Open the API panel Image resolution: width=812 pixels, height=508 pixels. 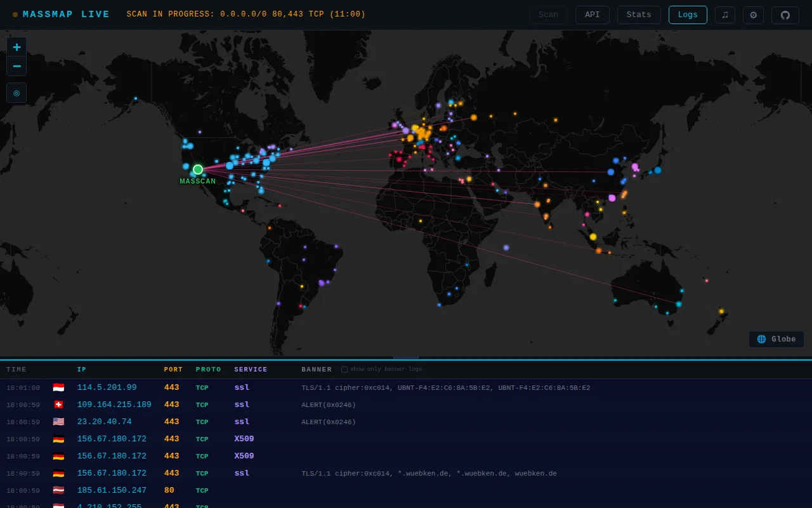pyautogui.click(x=593, y=15)
